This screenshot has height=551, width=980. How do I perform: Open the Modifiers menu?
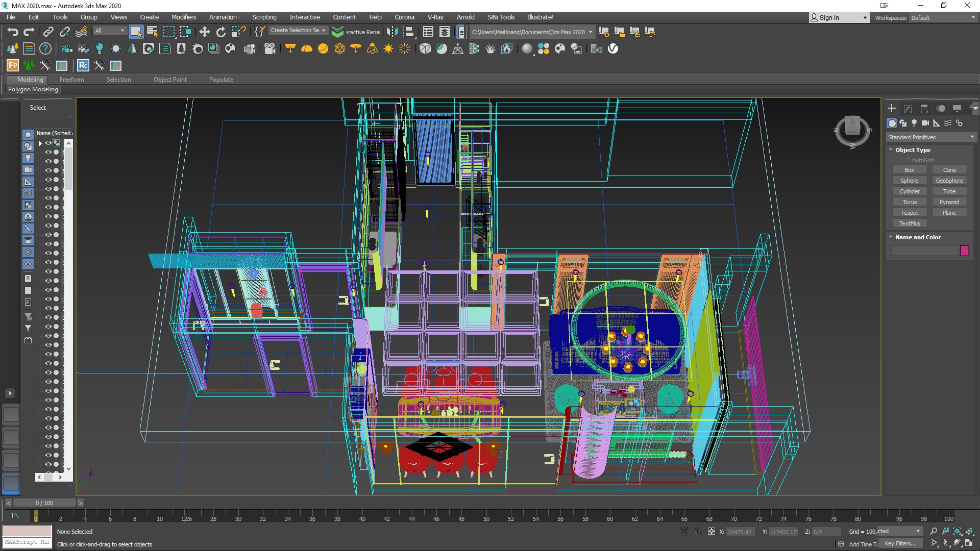tap(184, 17)
